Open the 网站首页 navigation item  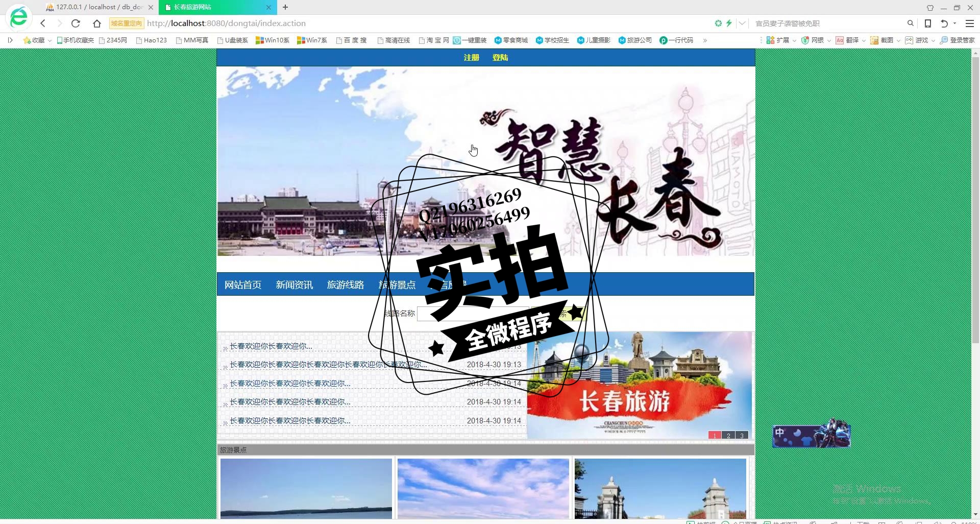tap(243, 285)
